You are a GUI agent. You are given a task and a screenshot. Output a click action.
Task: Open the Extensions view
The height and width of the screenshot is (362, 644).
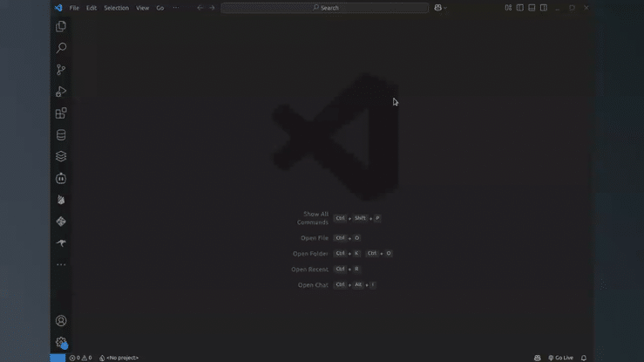pyautogui.click(x=61, y=113)
